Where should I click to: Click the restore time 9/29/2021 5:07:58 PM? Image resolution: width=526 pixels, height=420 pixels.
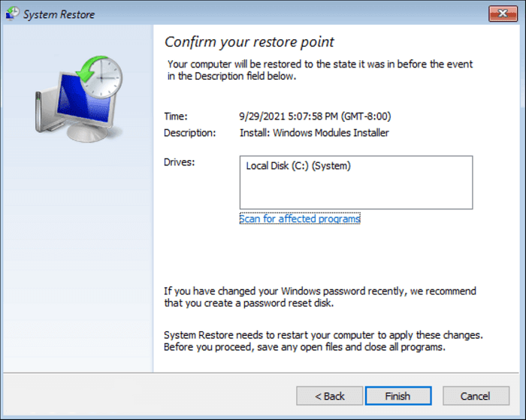pyautogui.click(x=314, y=116)
